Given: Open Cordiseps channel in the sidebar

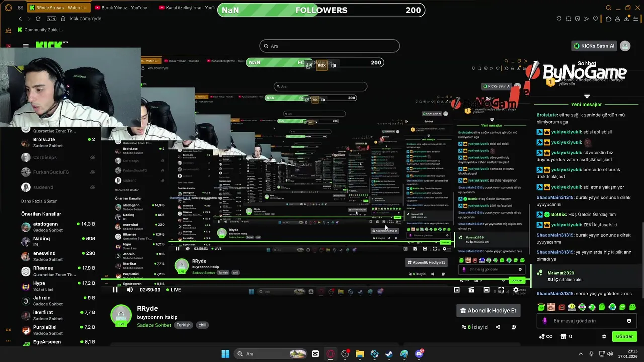Looking at the screenshot, I should [x=58, y=157].
